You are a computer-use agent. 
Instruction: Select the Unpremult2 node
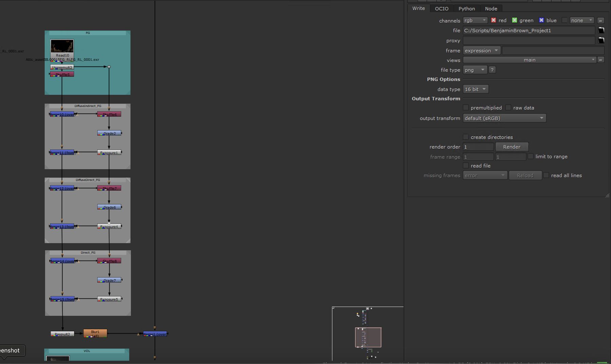(62, 67)
